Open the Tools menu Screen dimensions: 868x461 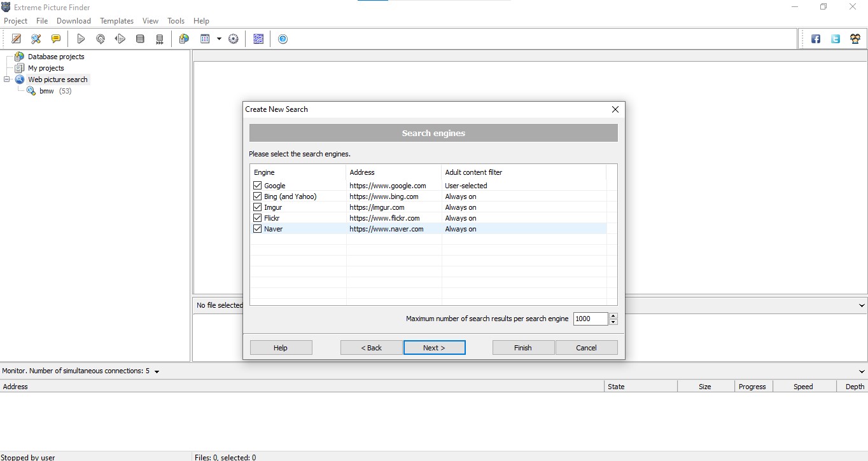176,21
